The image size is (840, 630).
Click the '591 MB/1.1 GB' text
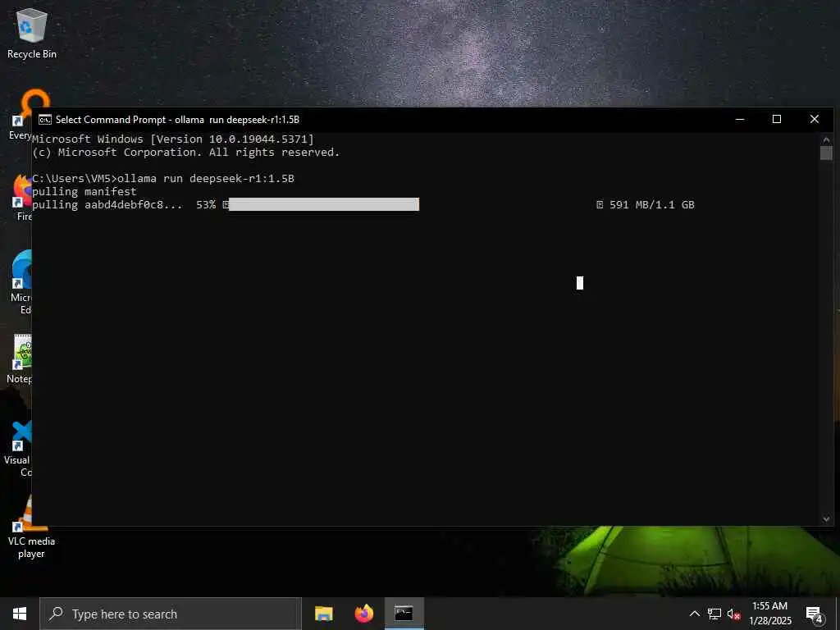652,204
